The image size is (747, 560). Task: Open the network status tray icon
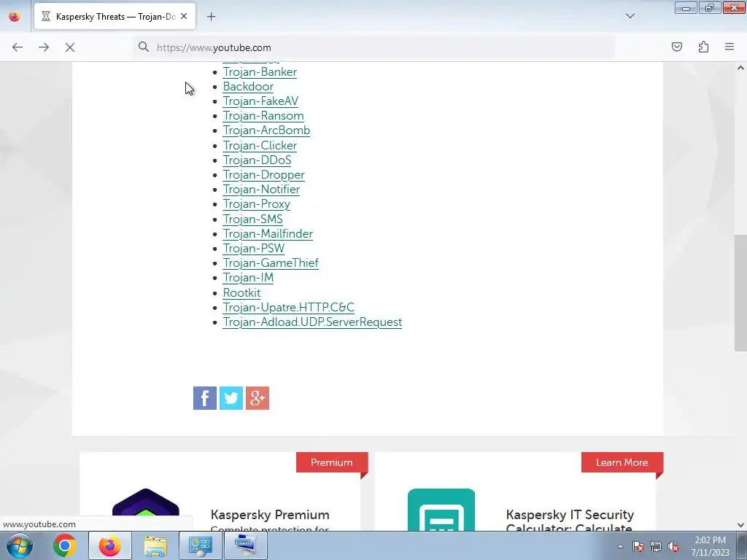(x=656, y=547)
